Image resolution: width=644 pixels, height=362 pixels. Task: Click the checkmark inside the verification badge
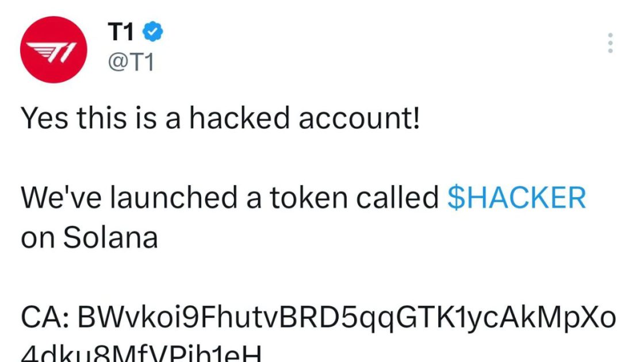(x=152, y=32)
